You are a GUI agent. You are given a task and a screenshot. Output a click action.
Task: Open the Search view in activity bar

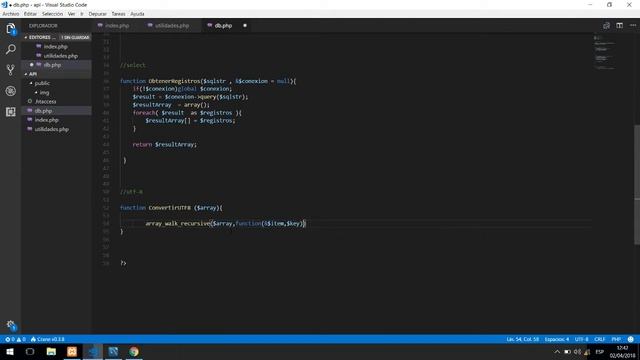click(11, 49)
